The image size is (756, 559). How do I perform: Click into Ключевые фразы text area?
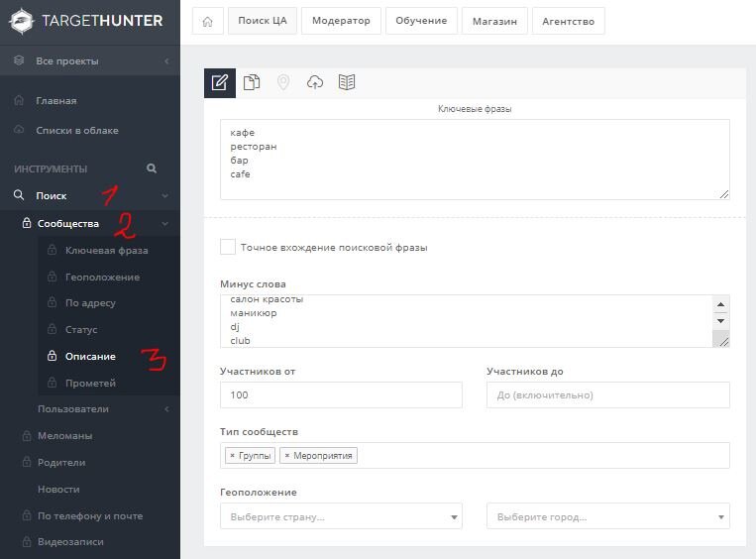[x=475, y=160]
